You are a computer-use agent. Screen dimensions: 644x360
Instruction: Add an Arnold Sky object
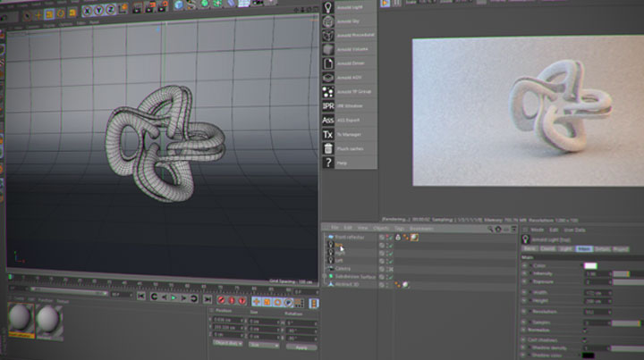349,21
